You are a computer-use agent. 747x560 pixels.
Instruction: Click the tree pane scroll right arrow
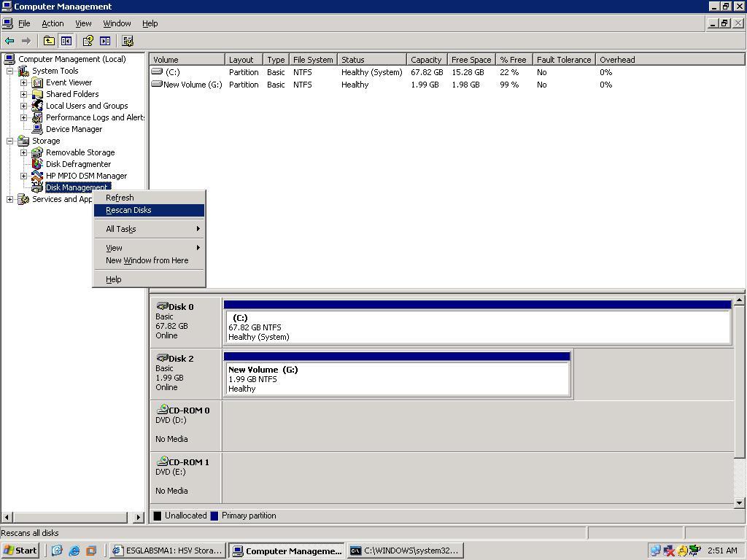(139, 517)
